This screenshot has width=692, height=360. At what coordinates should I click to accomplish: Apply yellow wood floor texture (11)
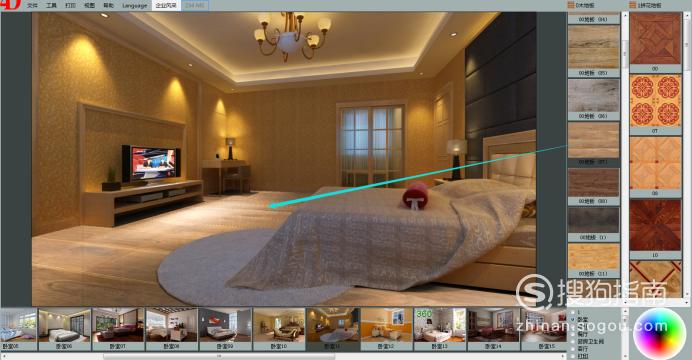point(594,256)
